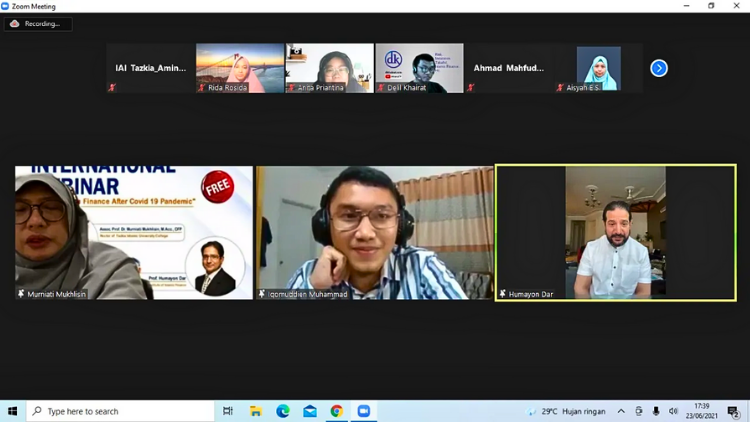Click muted mic icon on Ahmad Mahfud tile
Viewport: 750px width, 422px height.
point(471,88)
